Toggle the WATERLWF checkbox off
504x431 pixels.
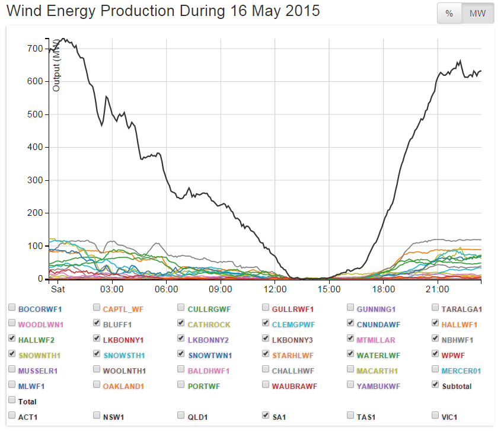point(351,354)
